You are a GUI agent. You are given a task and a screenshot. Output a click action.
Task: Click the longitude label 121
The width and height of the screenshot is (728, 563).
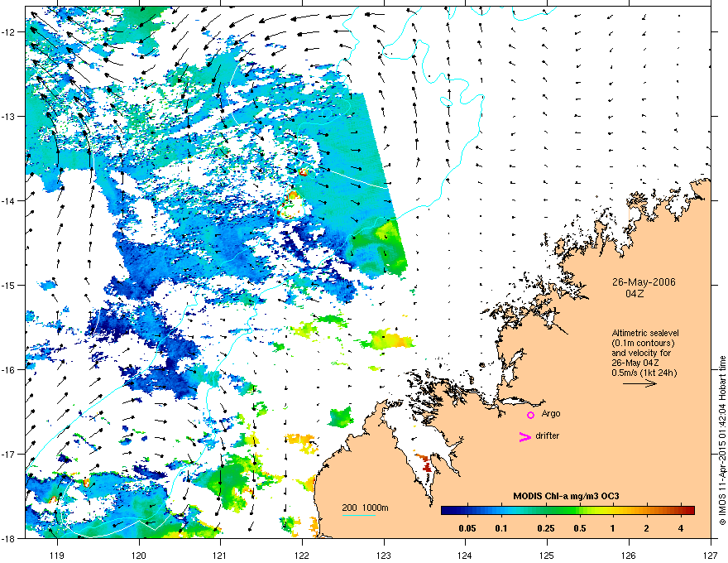point(221,555)
